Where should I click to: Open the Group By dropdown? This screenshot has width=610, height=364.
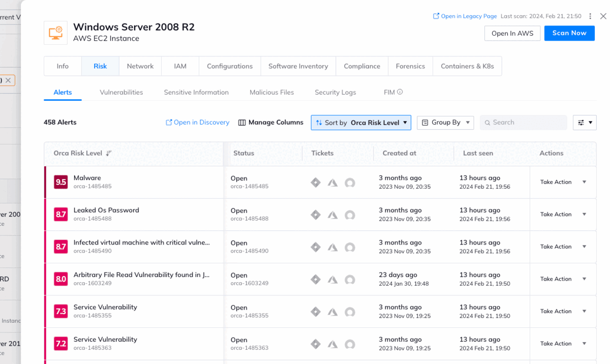pyautogui.click(x=446, y=123)
